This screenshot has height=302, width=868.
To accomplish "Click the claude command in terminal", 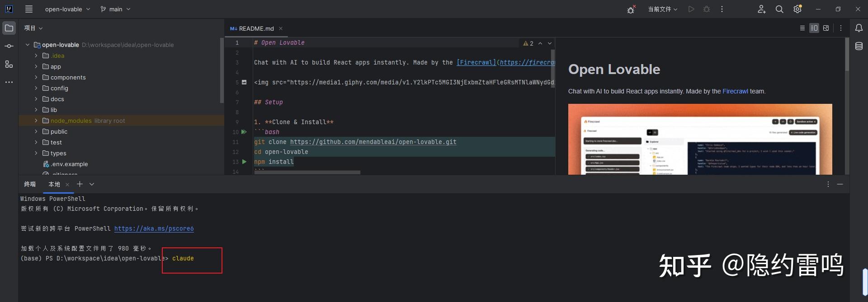I will (x=183, y=258).
